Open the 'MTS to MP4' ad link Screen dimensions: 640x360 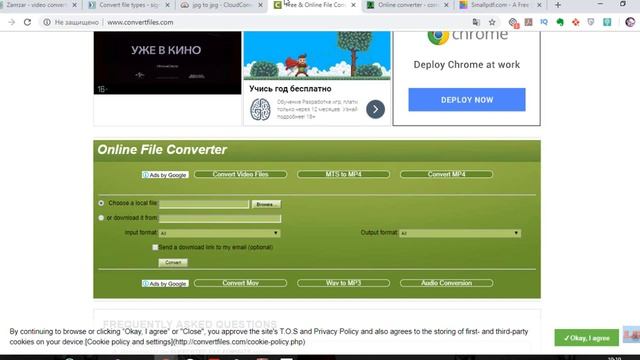[343, 174]
